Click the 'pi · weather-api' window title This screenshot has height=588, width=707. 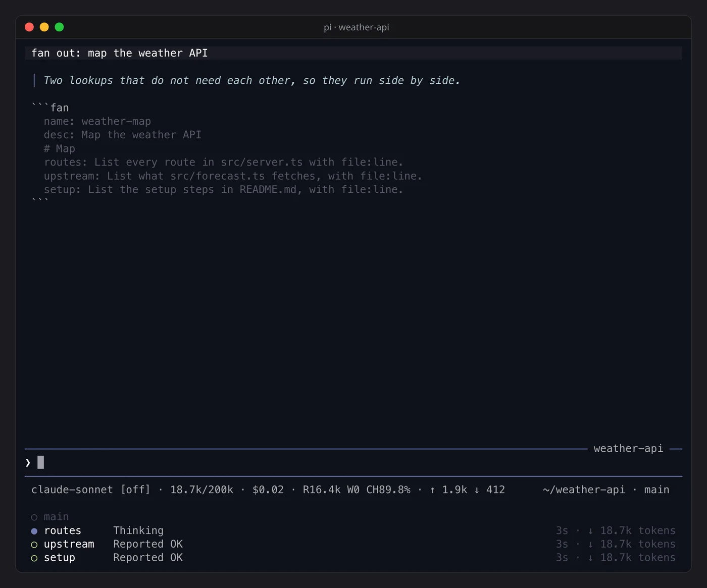[x=357, y=27]
